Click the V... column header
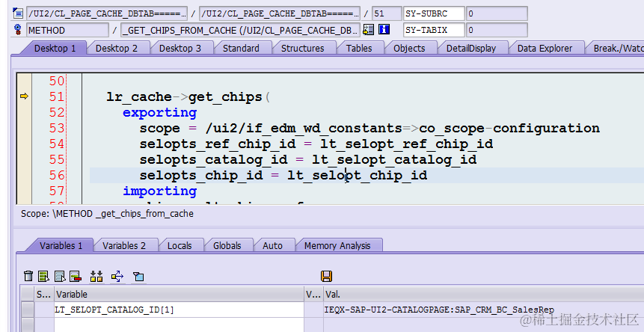The width and height of the screenshot is (644, 332). click(x=314, y=295)
